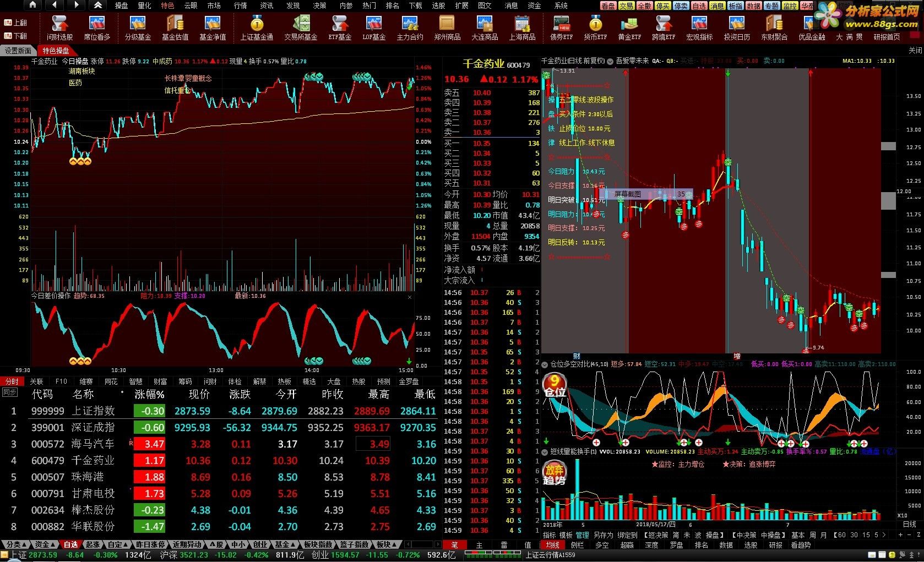Toggle the 停买 button in top strip
The width and height of the screenshot is (924, 562).
(x=662, y=6)
